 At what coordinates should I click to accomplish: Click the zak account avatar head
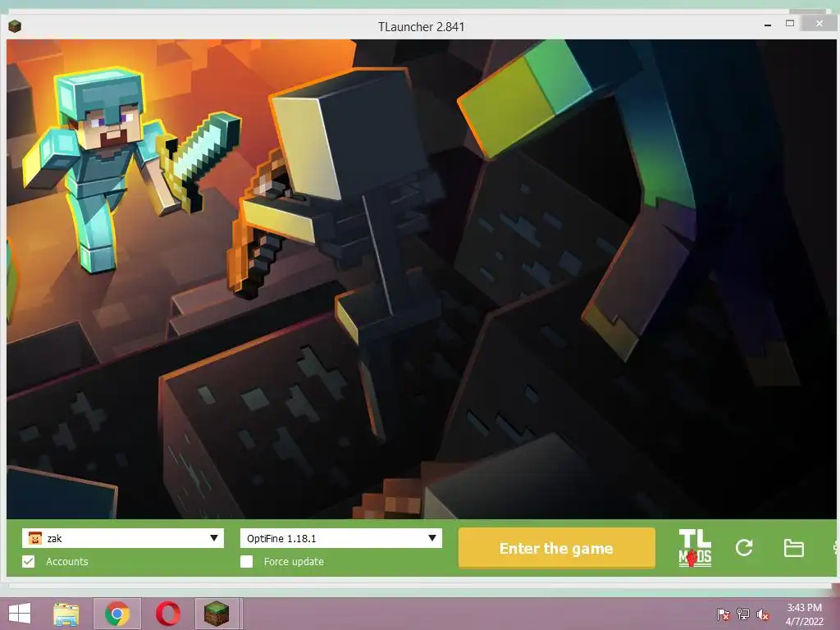point(34,538)
